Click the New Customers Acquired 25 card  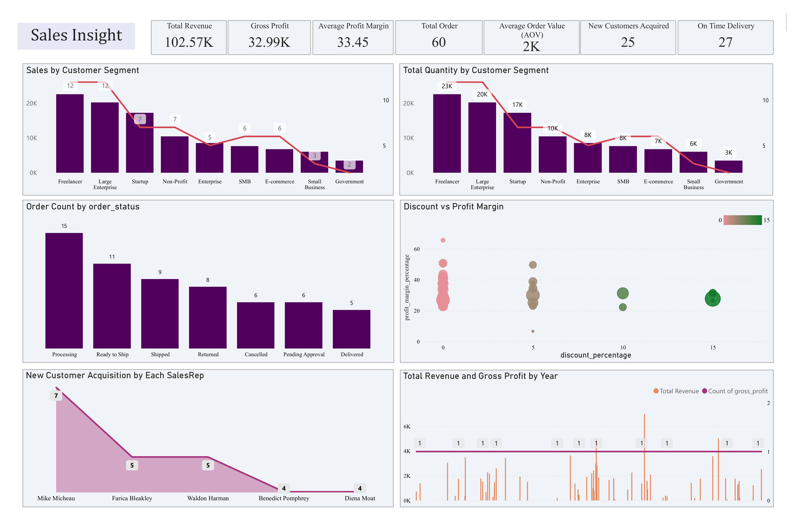[x=628, y=37]
